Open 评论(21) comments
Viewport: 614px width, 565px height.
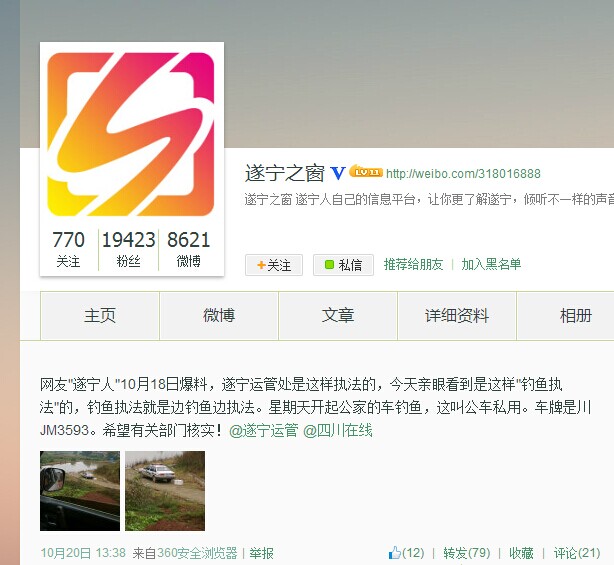click(577, 553)
